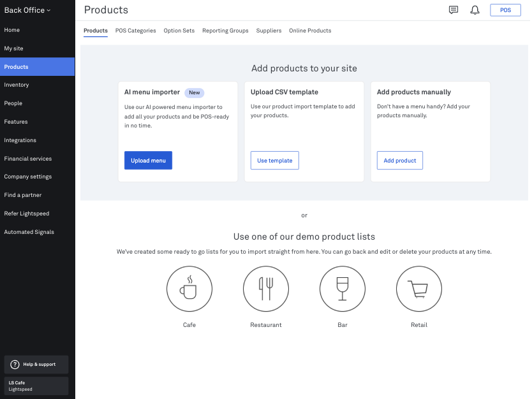
Task: Click the Restaurant label text
Action: (266, 325)
